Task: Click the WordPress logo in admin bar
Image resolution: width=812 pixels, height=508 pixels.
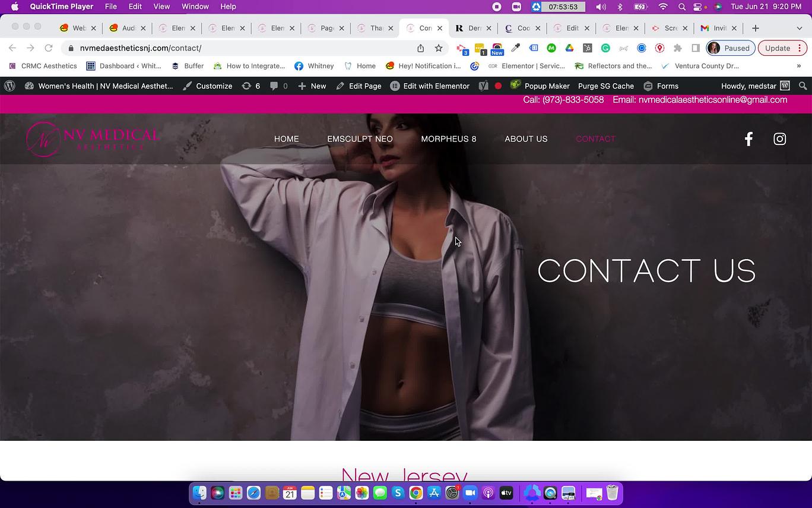Action: [x=9, y=86]
